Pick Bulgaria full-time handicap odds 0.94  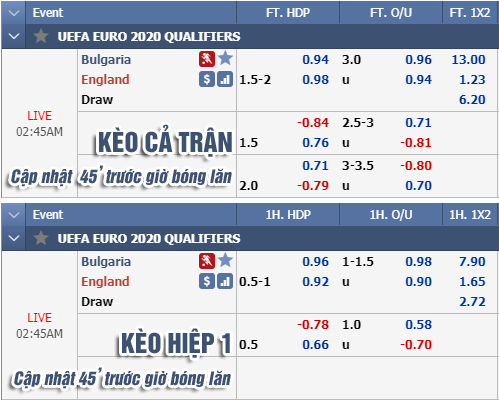(315, 59)
